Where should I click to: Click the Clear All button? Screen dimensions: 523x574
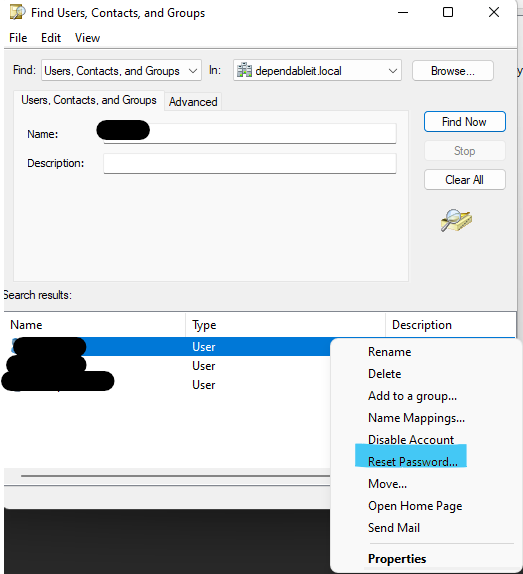point(464,180)
